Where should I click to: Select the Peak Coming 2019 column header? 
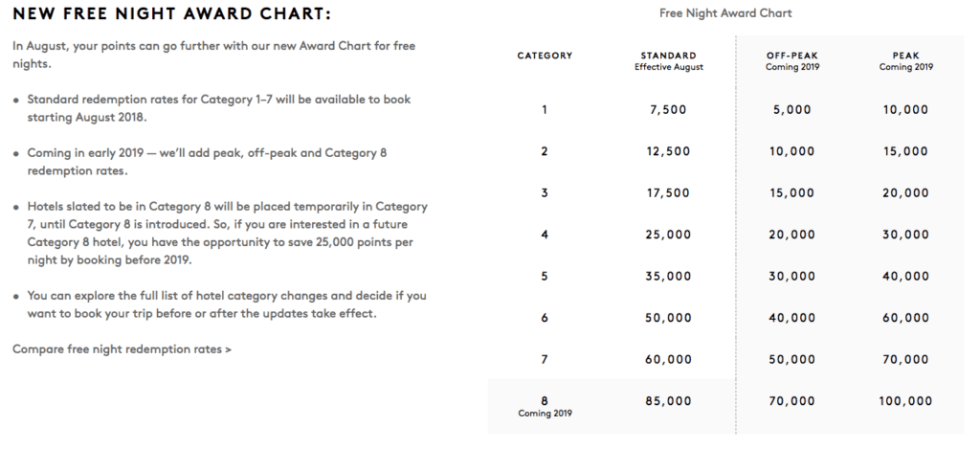905,61
